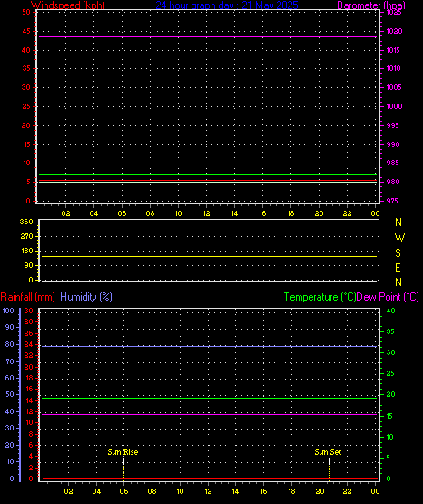Click '1020' on the barometer axis
This screenshot has height=504, width=423.
(394, 31)
